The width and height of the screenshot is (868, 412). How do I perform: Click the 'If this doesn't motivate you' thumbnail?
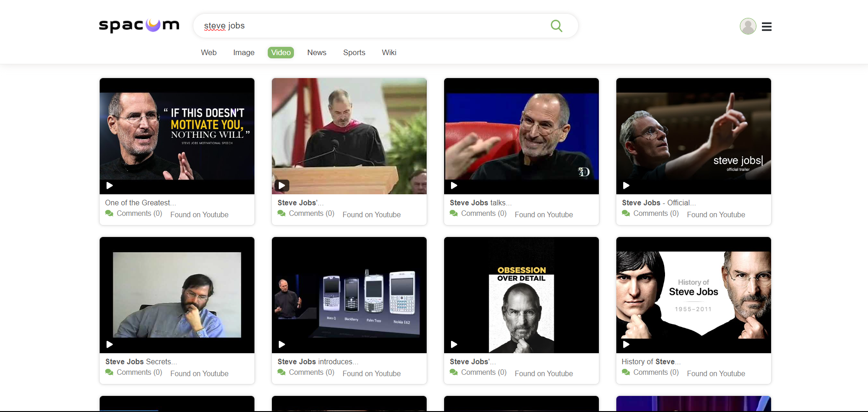(x=177, y=136)
